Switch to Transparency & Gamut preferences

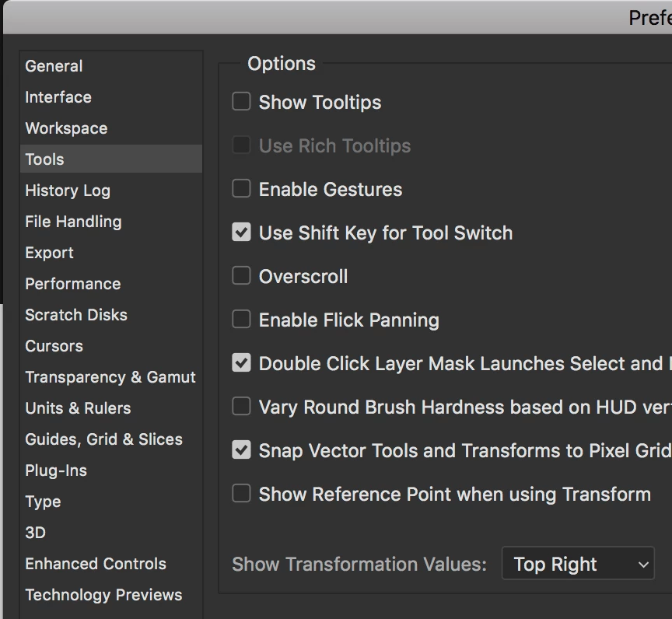click(110, 377)
